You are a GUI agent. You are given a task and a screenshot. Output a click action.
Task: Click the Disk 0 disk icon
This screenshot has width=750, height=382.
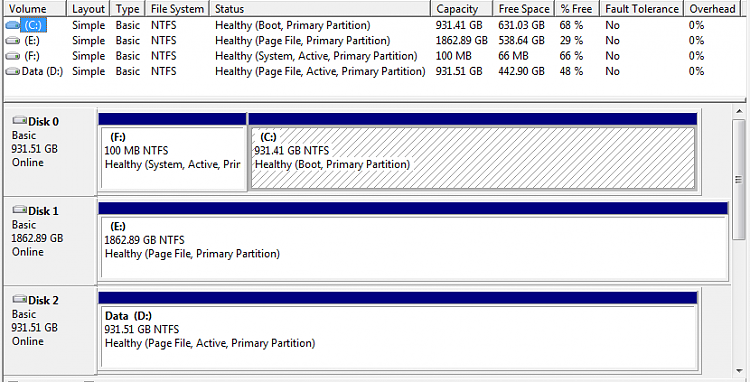19,120
